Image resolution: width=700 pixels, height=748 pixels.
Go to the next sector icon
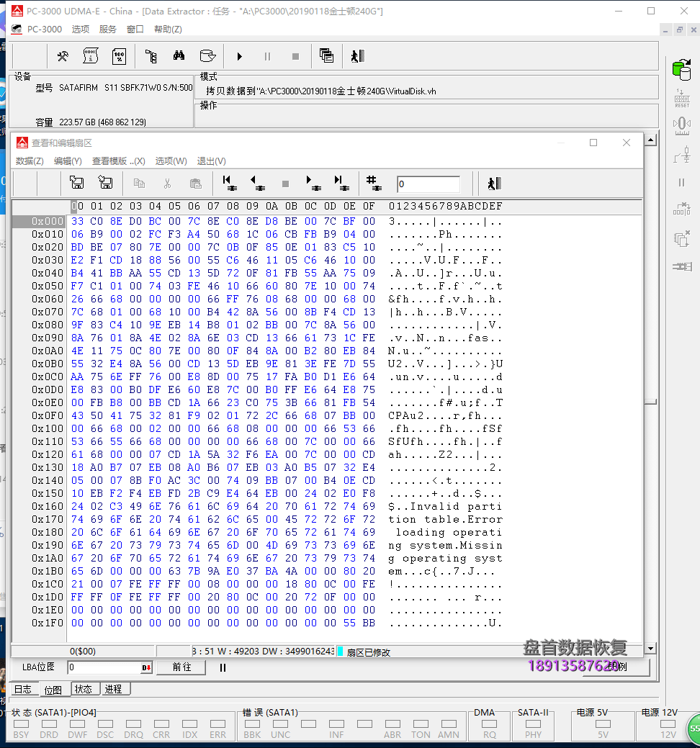coord(313,183)
